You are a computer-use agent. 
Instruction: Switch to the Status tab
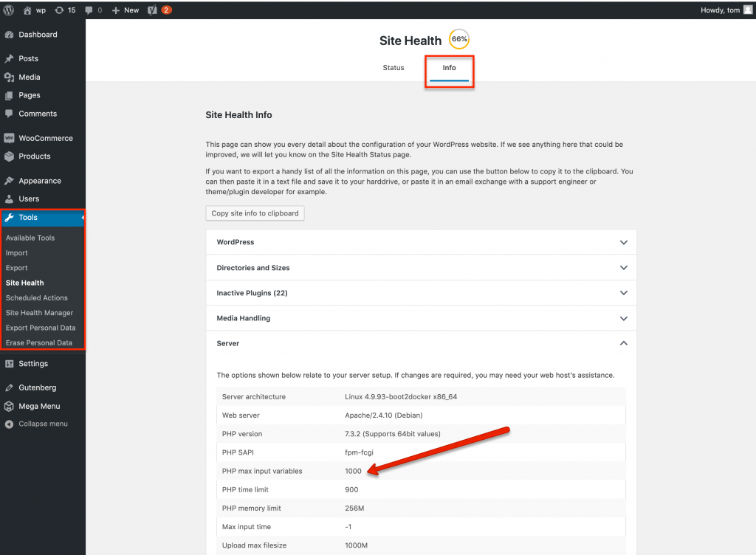(393, 67)
